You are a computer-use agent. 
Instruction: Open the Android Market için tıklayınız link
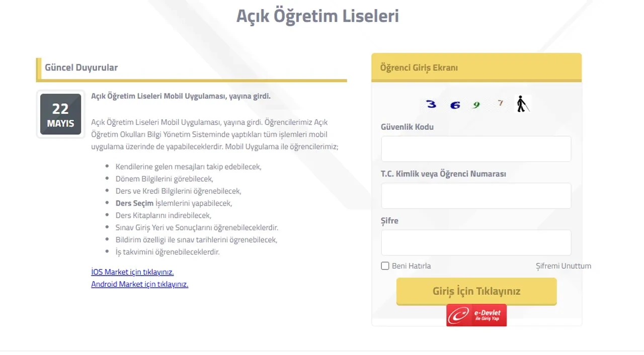(x=139, y=284)
